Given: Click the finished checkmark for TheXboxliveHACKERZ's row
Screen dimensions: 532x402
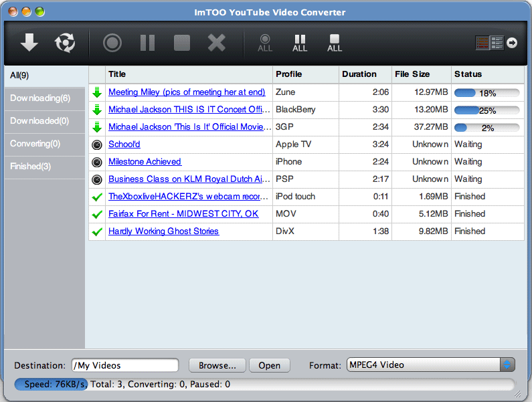Looking at the screenshot, I should 97,197.
